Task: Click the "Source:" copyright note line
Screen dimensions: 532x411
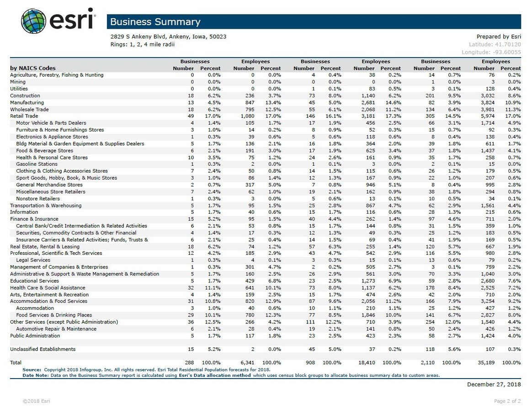Action: [x=147, y=369]
